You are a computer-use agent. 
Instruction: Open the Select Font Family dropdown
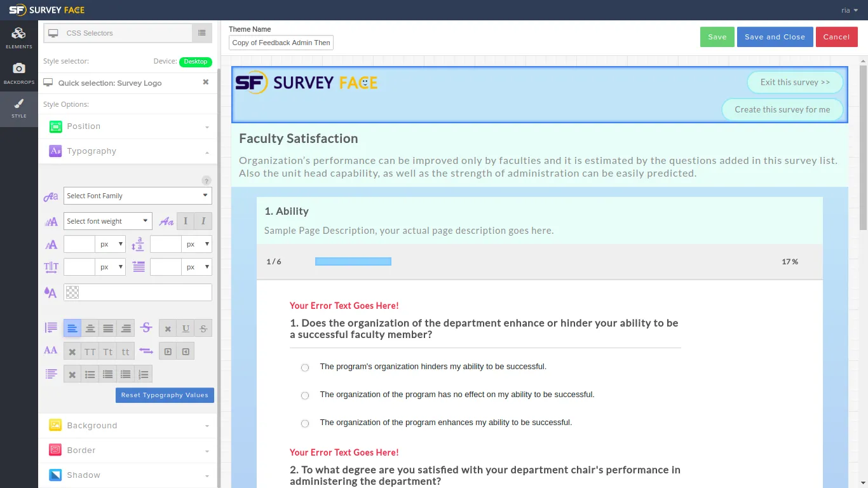coord(137,195)
